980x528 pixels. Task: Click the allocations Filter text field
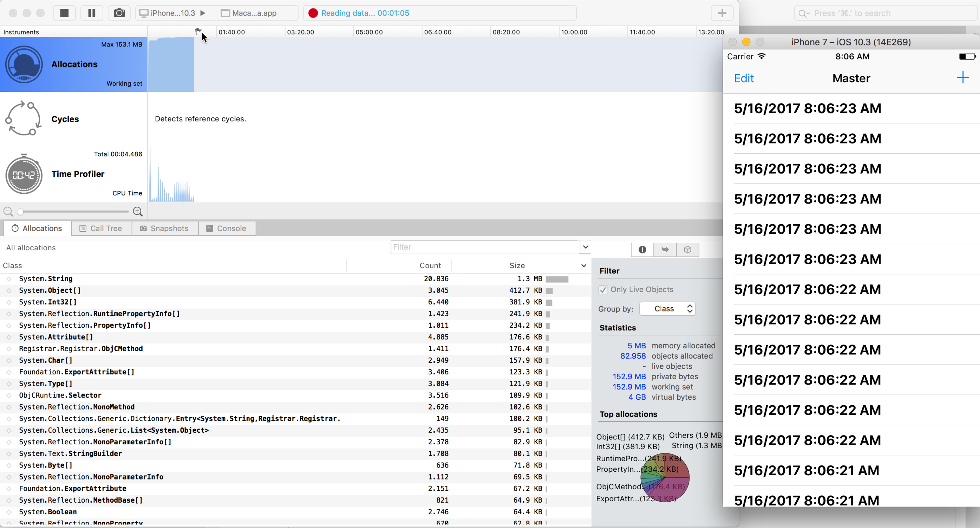(x=483, y=247)
